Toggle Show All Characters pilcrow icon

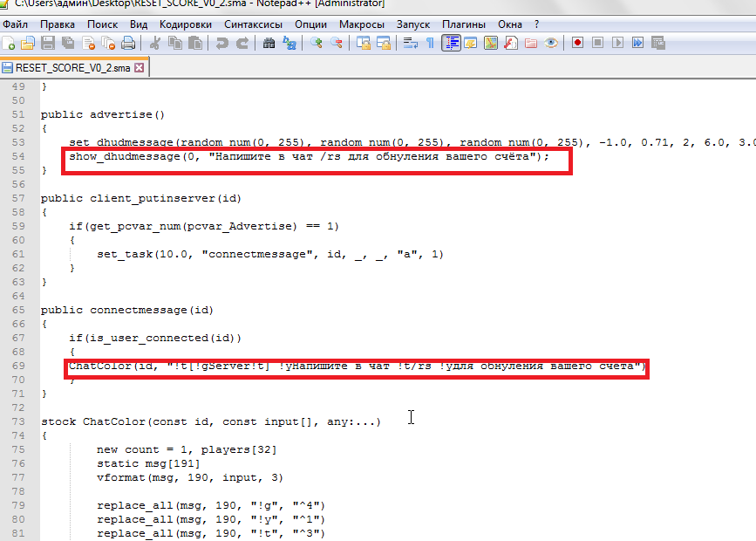point(430,44)
